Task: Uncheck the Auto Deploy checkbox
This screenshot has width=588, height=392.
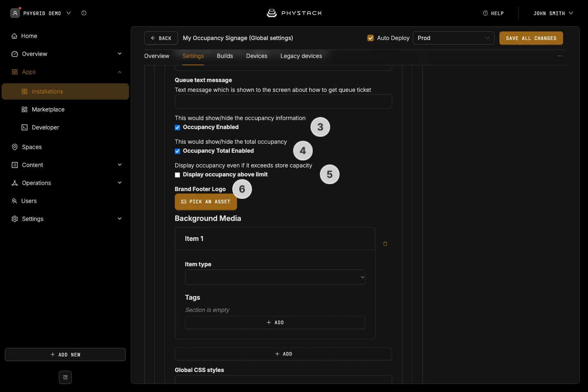Action: tap(371, 38)
